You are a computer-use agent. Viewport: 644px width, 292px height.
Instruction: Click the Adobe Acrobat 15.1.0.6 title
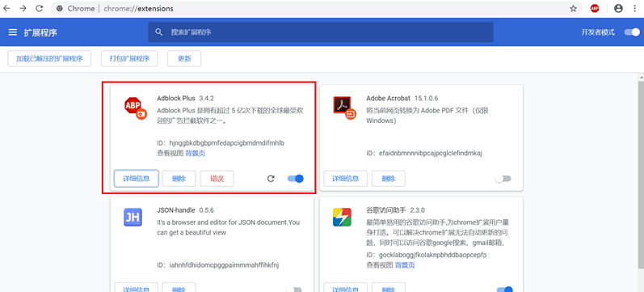pos(402,99)
